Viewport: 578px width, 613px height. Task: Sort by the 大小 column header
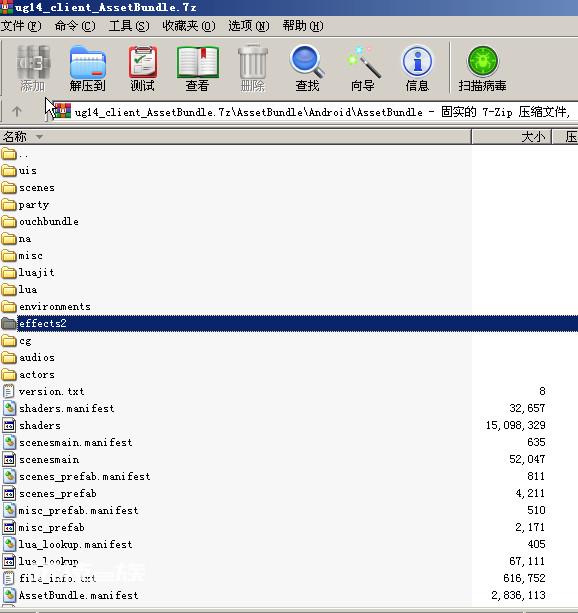point(512,137)
